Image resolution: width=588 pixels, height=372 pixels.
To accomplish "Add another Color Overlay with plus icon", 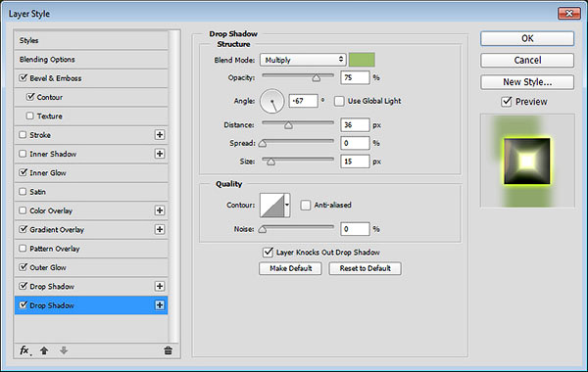I will [160, 210].
